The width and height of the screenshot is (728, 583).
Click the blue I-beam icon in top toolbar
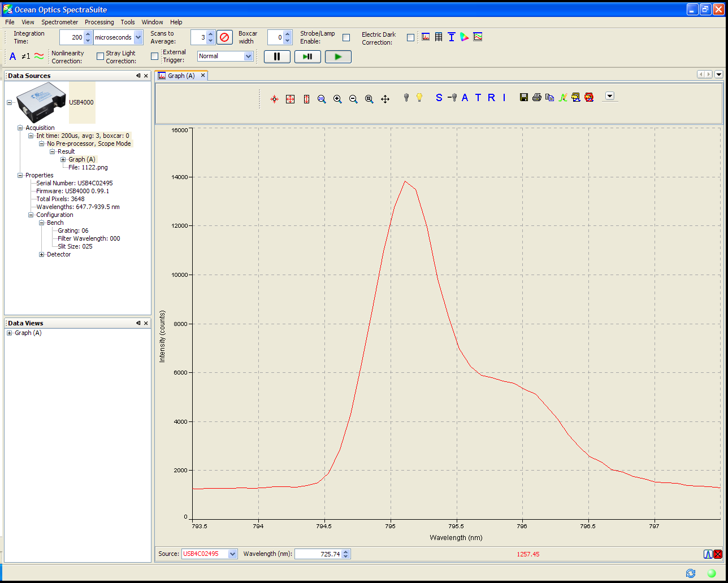coord(452,37)
